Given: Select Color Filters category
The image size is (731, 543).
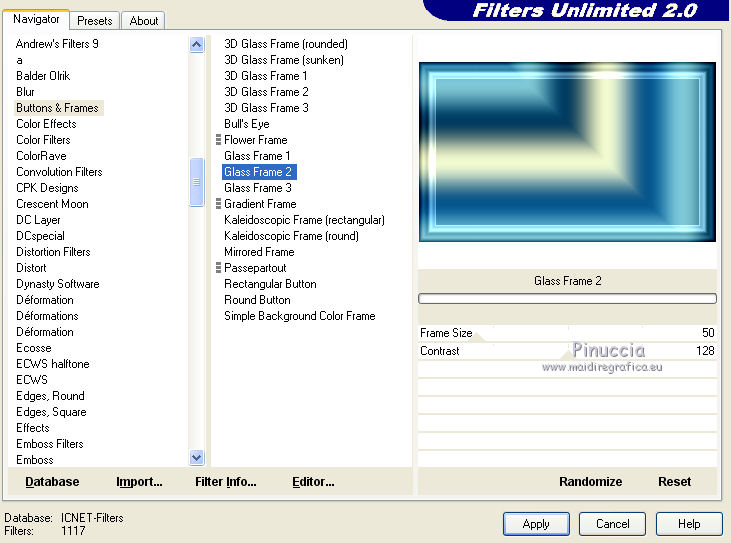Looking at the screenshot, I should 43,140.
